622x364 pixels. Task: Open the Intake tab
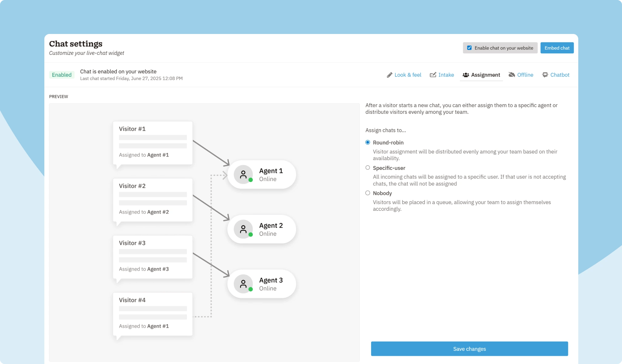point(446,75)
